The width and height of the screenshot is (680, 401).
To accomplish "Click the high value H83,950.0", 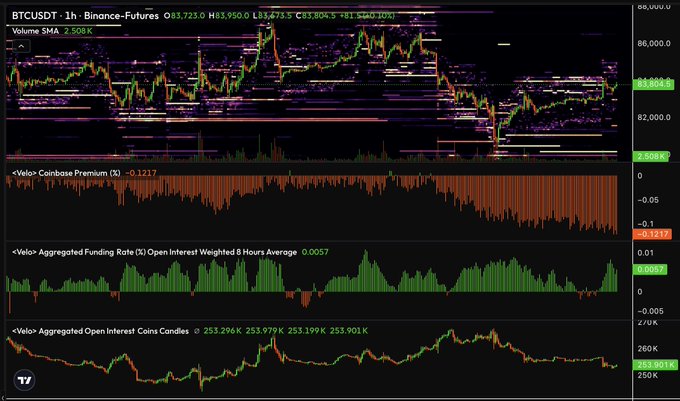I will coord(229,16).
